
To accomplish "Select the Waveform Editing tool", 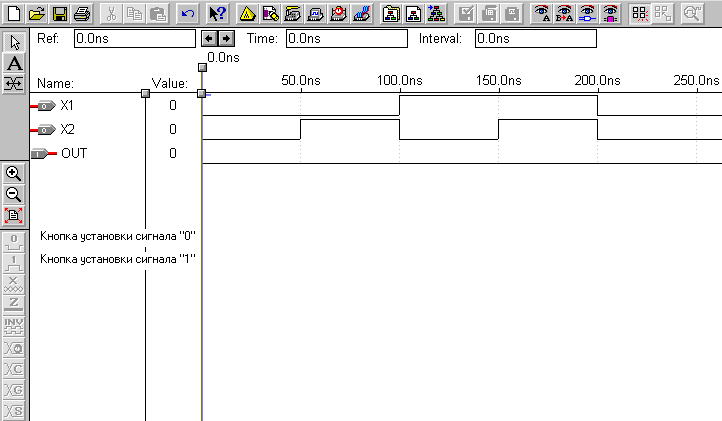I will point(14,84).
